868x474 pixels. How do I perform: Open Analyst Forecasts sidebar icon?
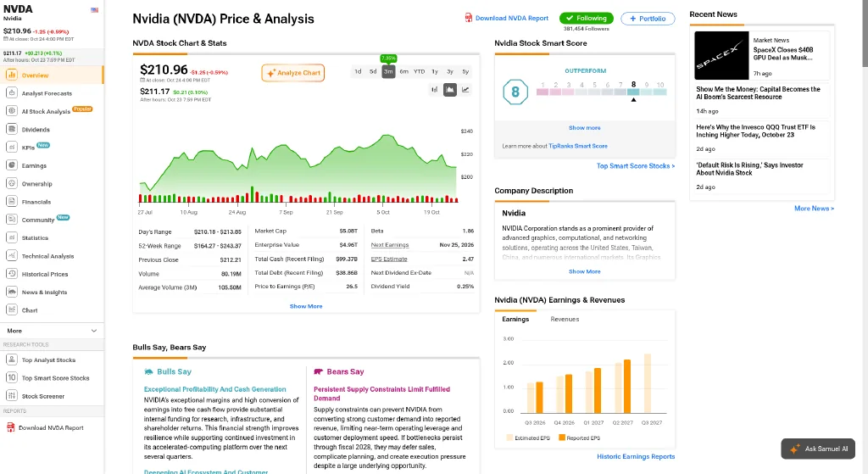click(x=12, y=93)
